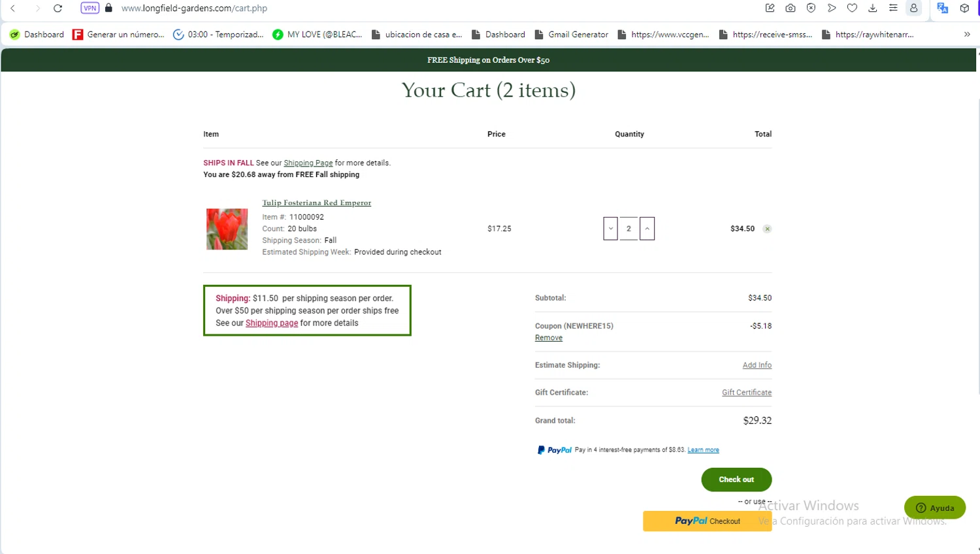This screenshot has width=980, height=554.
Task: Open the ad blocker shield icon
Action: tap(811, 8)
